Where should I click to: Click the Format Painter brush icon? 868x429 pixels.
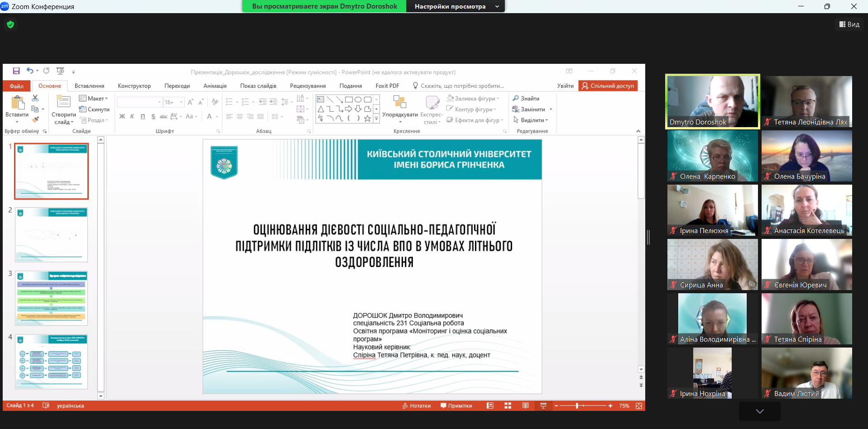coord(35,120)
